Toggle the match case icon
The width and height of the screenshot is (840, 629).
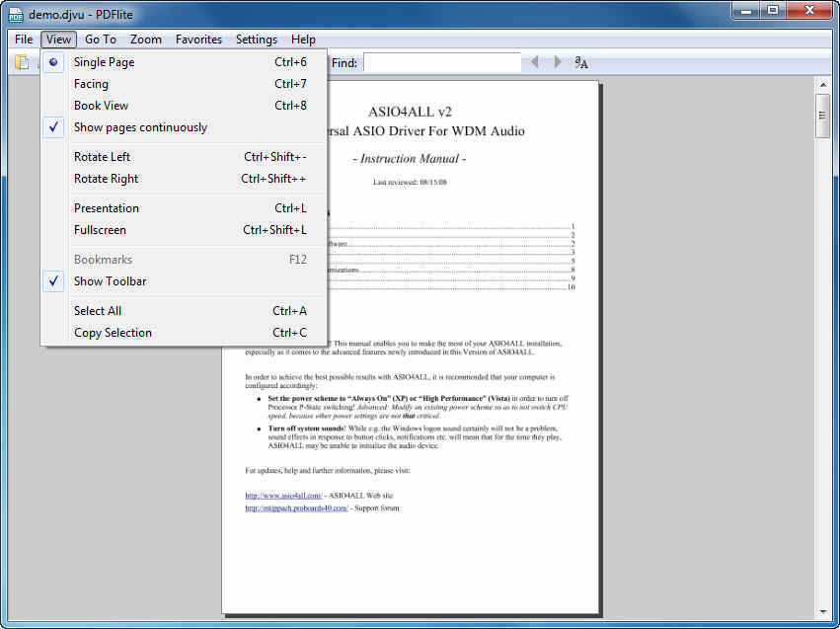click(x=581, y=62)
